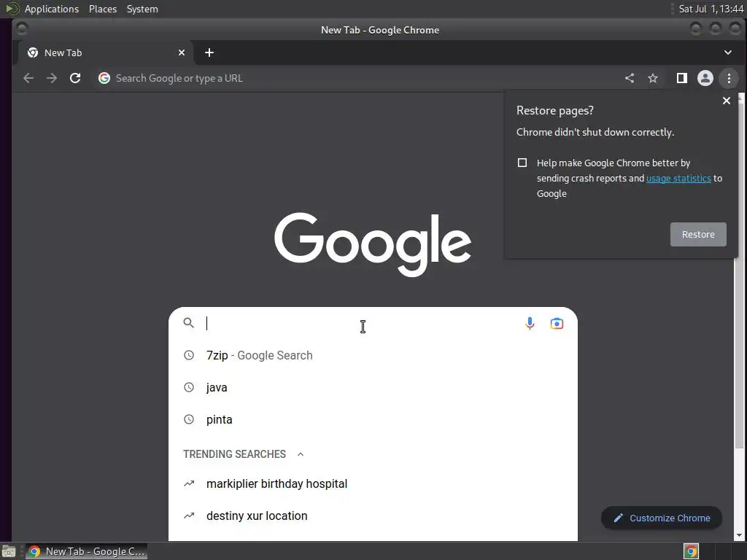
Task: Select the java search suggestion
Action: (373, 387)
